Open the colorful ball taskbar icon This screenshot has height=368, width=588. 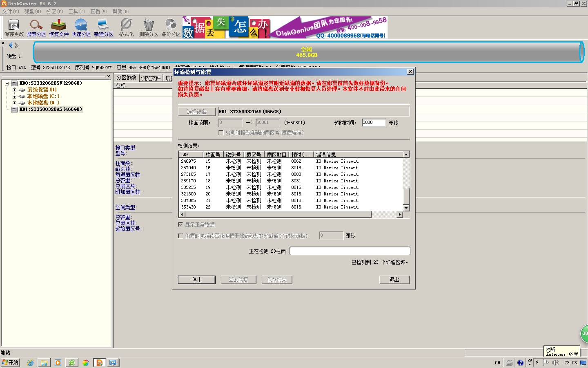click(x=85, y=363)
